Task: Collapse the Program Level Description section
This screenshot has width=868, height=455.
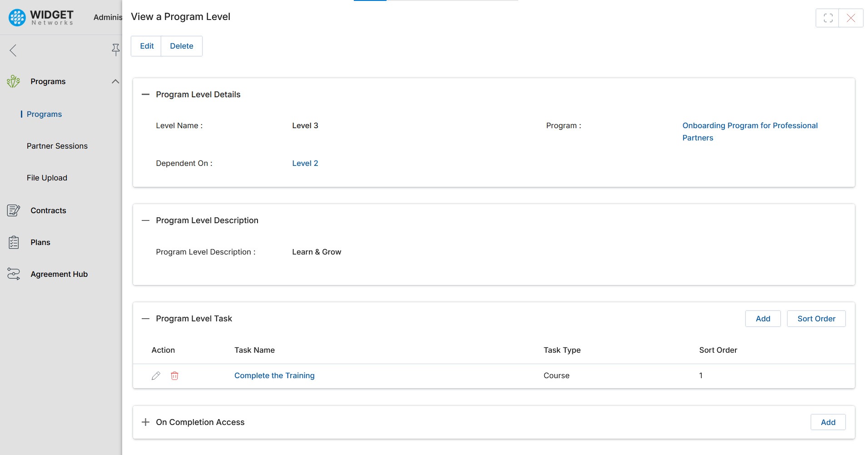Action: [x=145, y=220]
